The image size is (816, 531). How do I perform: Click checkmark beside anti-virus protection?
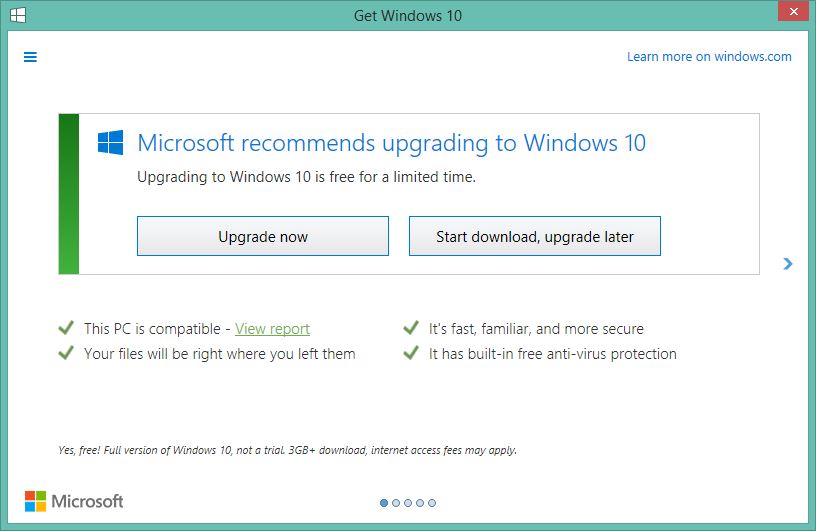click(x=411, y=353)
